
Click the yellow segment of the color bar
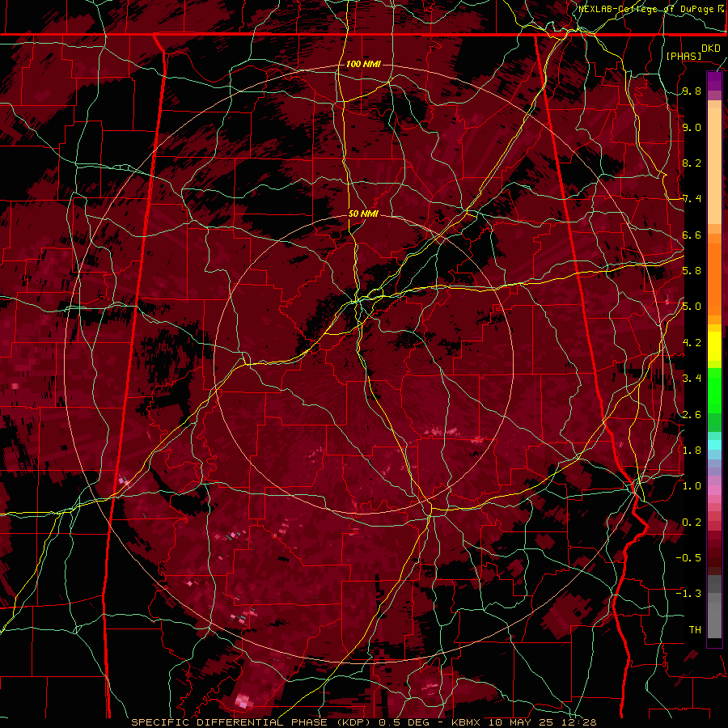tap(714, 346)
